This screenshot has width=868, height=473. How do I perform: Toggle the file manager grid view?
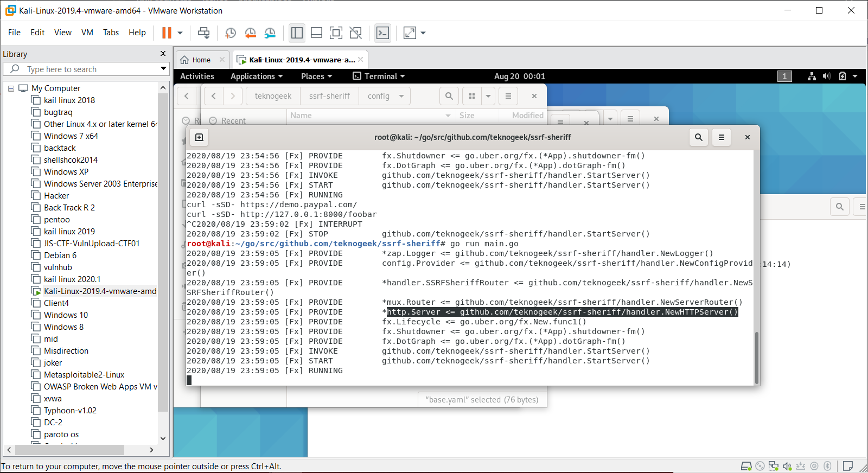[x=472, y=96]
